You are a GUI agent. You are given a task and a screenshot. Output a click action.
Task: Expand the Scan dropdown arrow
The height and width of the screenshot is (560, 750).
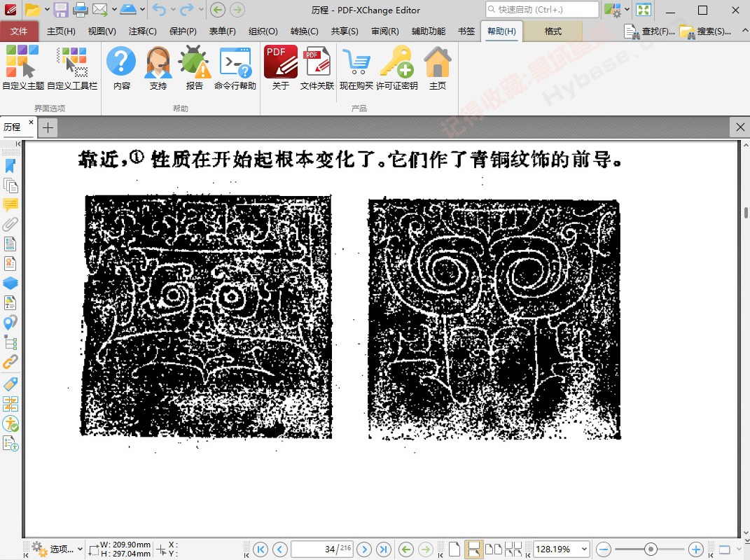[x=142, y=10]
